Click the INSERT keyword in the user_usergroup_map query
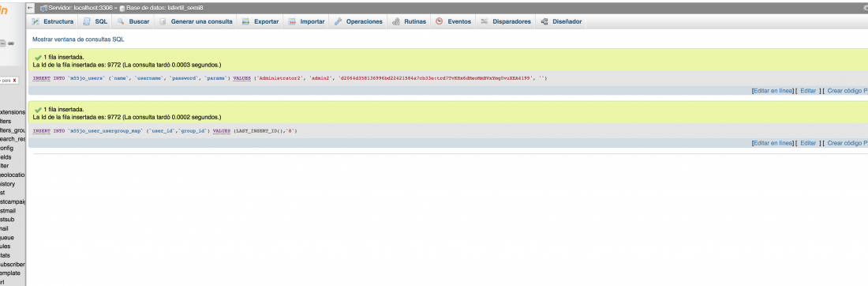 pos(42,131)
